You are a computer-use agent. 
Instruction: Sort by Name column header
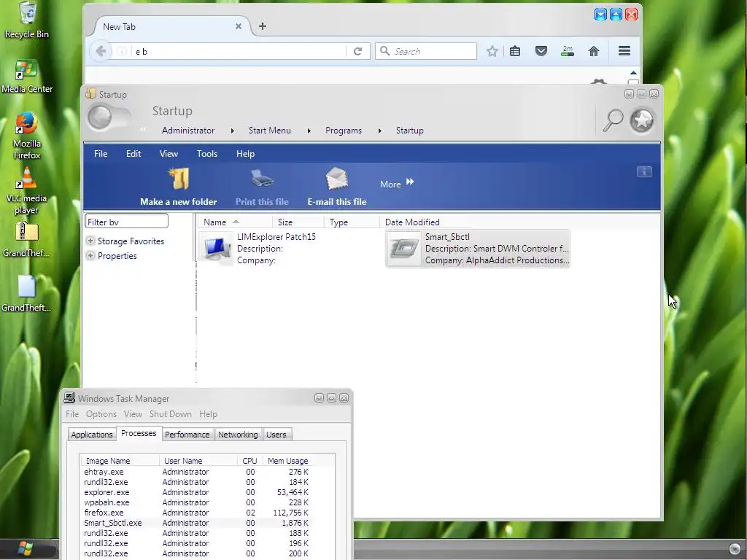[x=234, y=222]
